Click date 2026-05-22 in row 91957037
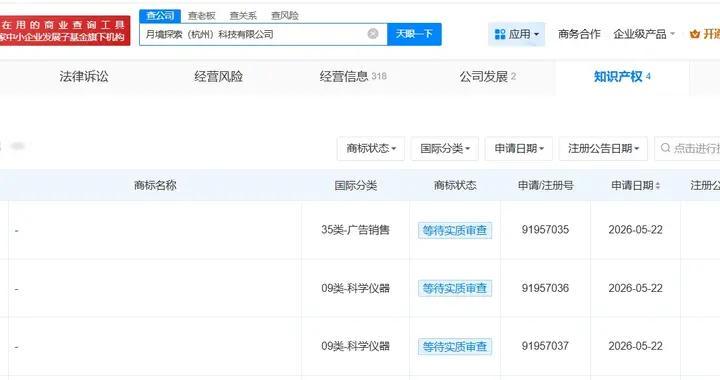This screenshot has height=380, width=720. 636,346
